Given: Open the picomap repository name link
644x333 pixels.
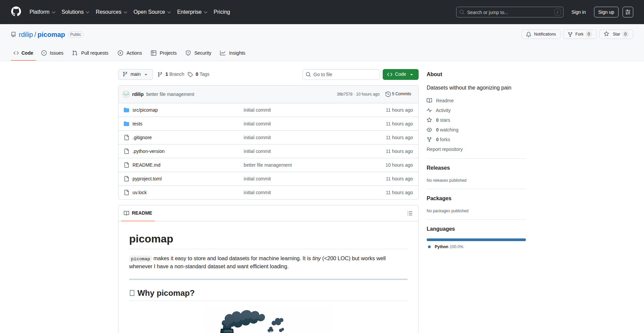Looking at the screenshot, I should pyautogui.click(x=51, y=35).
